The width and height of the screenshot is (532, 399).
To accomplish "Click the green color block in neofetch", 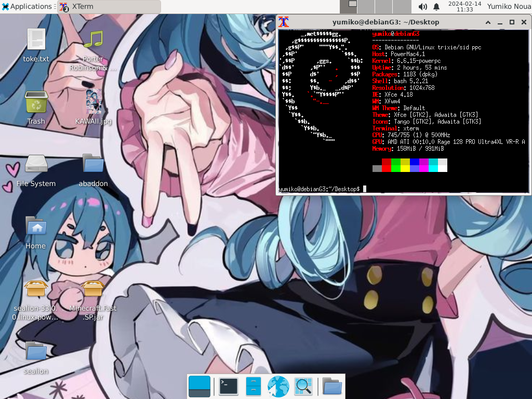I will coord(396,165).
